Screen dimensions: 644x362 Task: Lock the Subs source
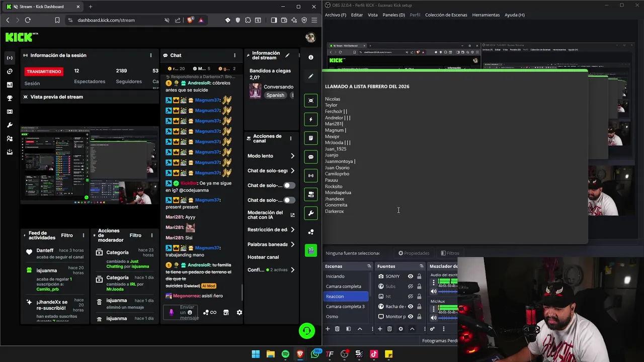point(419,286)
